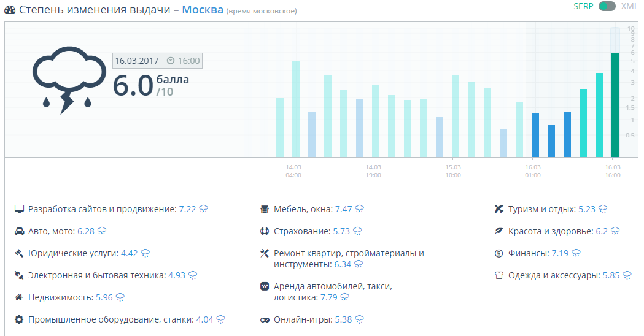644x336 pixels.
Task: Click the airplane icon for Туризм и отдых
Action: pos(499,209)
